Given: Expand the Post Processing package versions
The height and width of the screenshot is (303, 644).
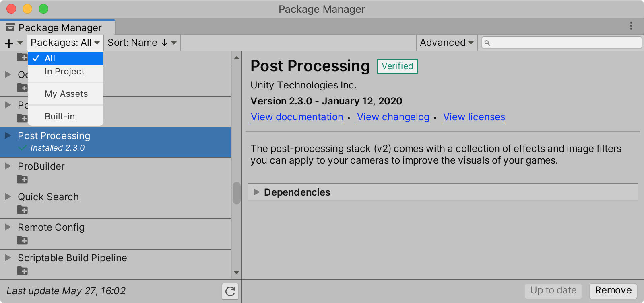Looking at the screenshot, I should (8, 135).
